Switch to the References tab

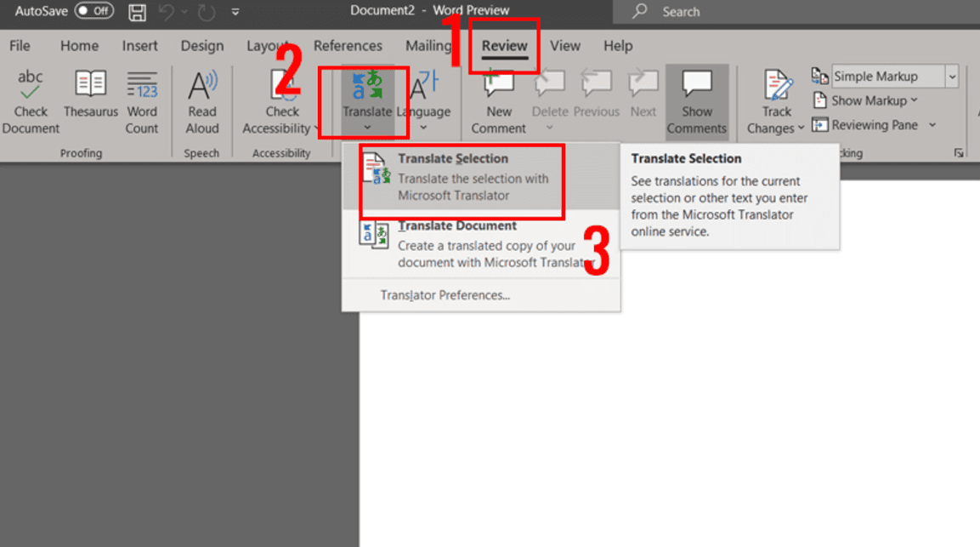click(x=348, y=46)
